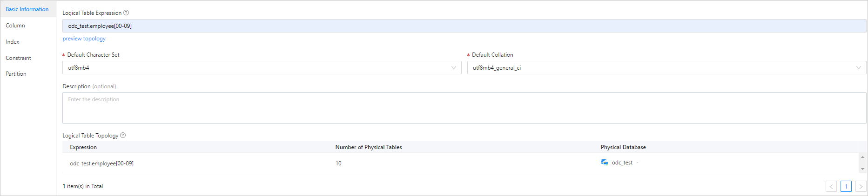
Task: Click the Logical Table Expression input field
Action: [x=464, y=26]
